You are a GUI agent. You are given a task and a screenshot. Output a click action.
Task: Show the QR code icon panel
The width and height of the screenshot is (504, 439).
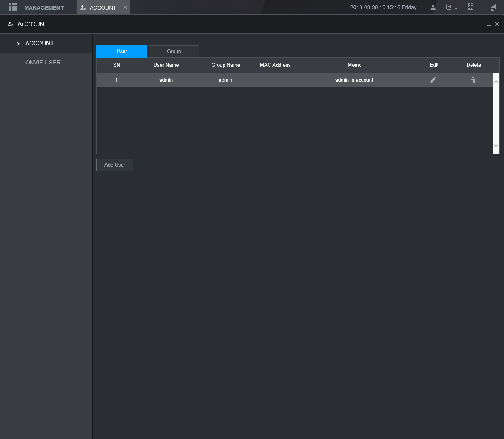(x=470, y=7)
